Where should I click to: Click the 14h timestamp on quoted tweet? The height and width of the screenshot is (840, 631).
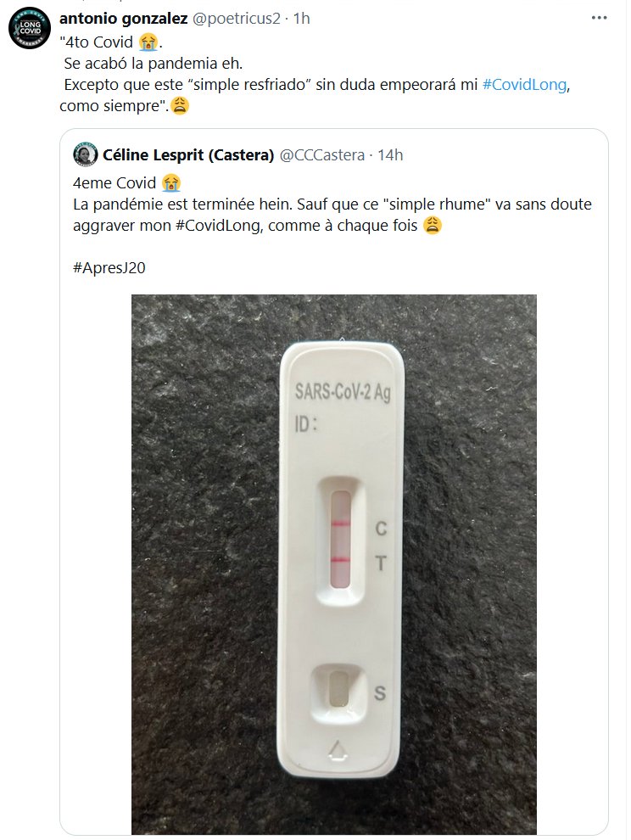pyautogui.click(x=390, y=154)
